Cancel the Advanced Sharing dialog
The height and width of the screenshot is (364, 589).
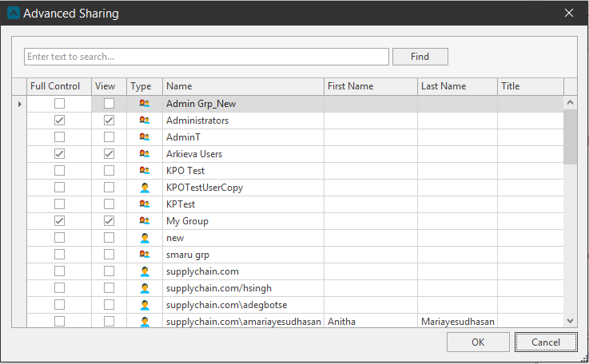(546, 342)
